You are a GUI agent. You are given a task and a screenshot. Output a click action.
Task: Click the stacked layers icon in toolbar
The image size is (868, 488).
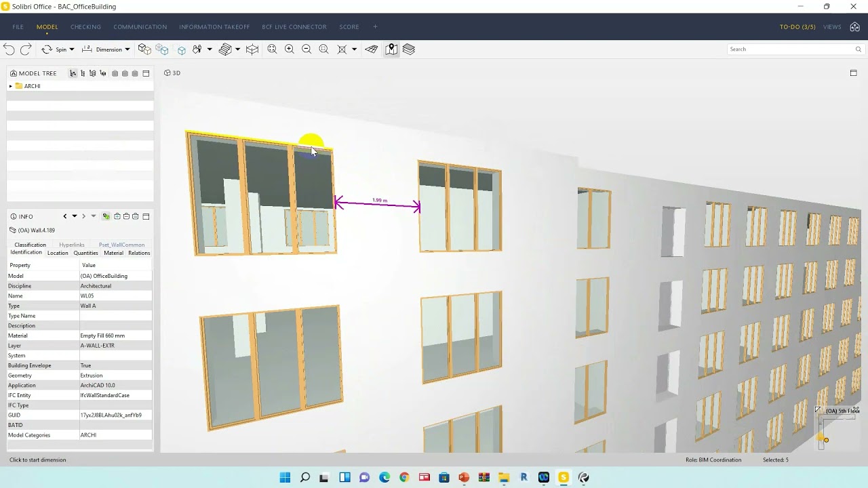[409, 49]
